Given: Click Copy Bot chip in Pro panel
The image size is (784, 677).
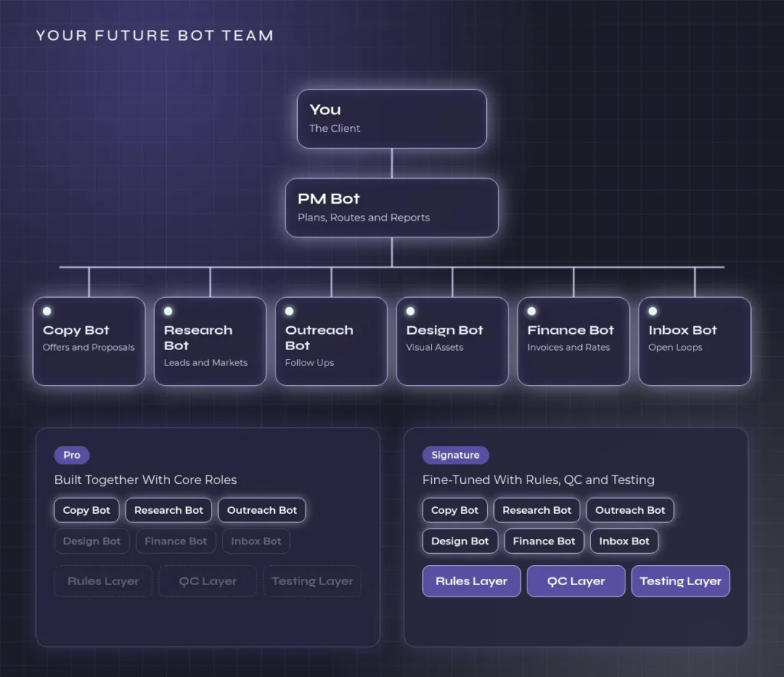Looking at the screenshot, I should (x=87, y=510).
